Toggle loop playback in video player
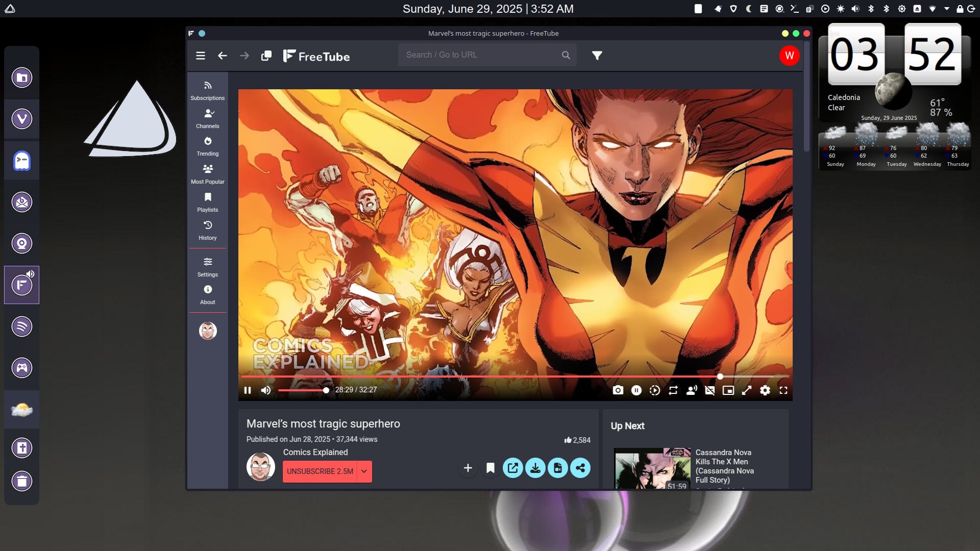Screen dimensions: 980x551 click(x=673, y=390)
